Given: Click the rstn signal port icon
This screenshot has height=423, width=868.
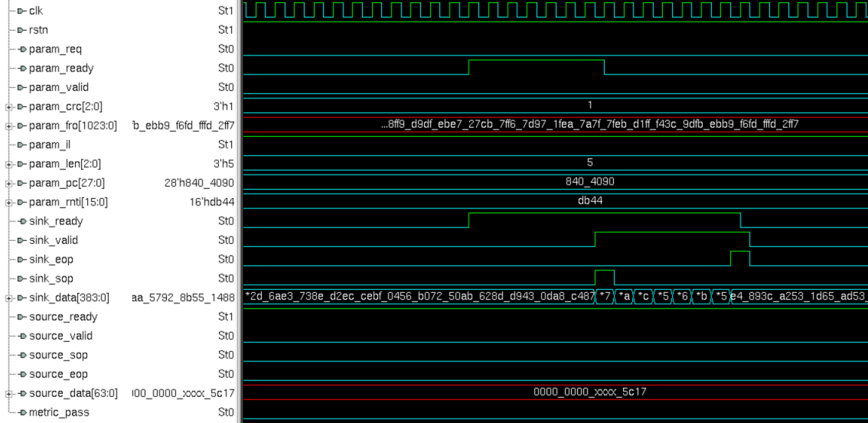Looking at the screenshot, I should tap(21, 30).
